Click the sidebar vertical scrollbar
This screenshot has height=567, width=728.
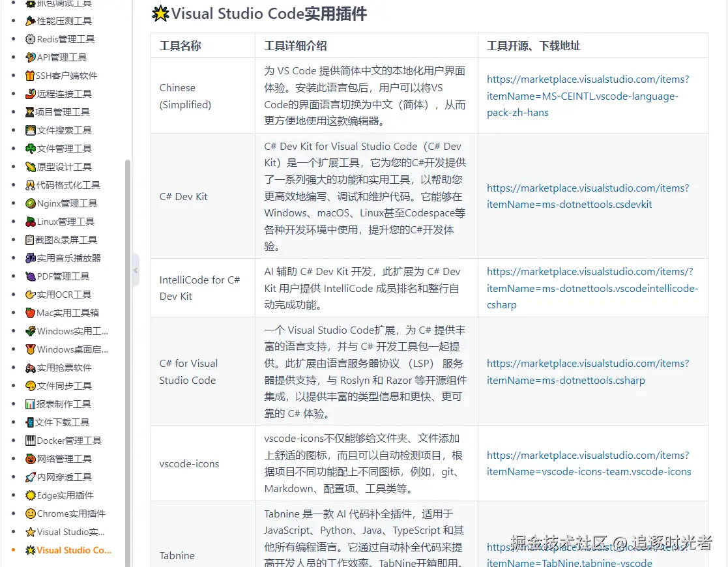click(x=128, y=362)
